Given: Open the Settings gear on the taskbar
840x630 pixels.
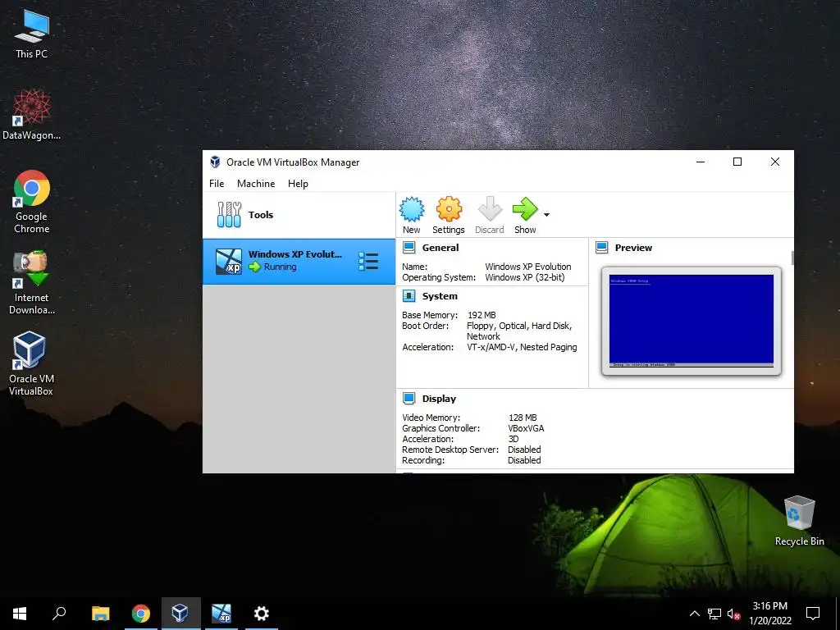Looking at the screenshot, I should (262, 614).
